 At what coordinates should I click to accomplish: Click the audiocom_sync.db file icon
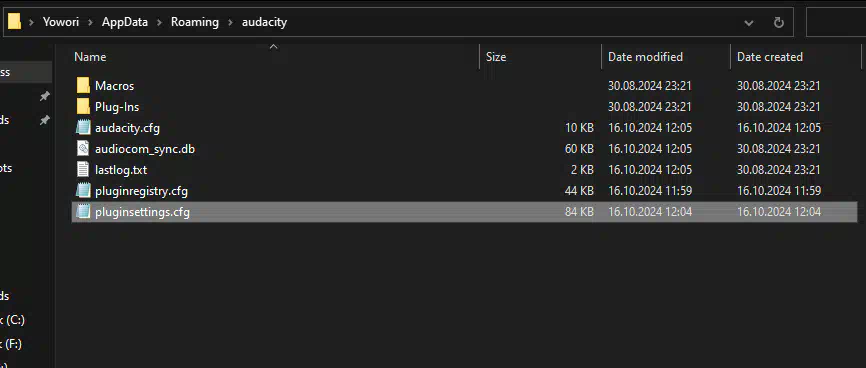coord(83,149)
